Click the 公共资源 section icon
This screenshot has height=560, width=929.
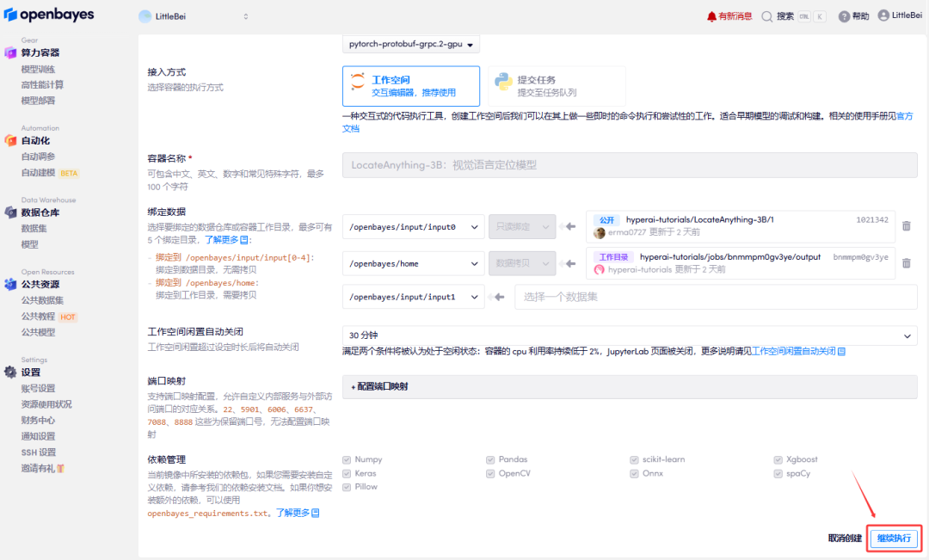pos(10,285)
